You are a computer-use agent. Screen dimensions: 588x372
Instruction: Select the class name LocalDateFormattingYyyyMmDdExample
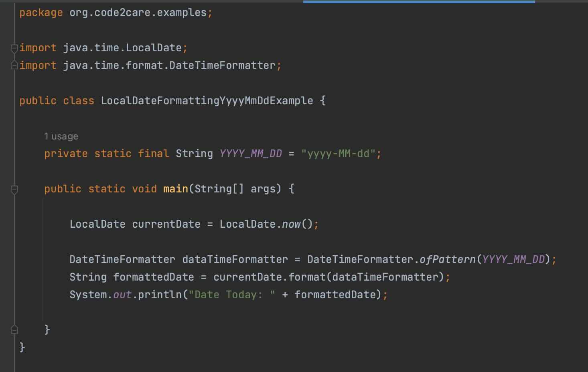coord(207,101)
